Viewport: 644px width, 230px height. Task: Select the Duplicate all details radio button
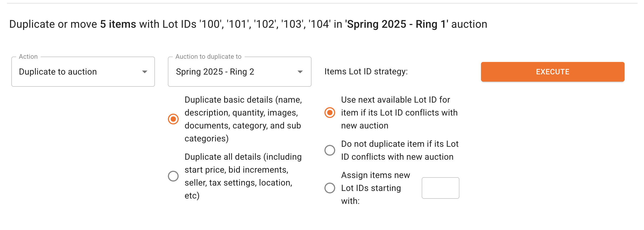pyautogui.click(x=173, y=176)
